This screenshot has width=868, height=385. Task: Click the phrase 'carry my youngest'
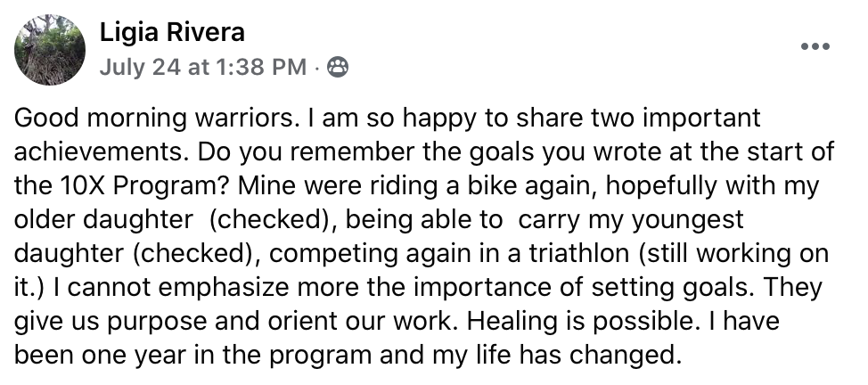[x=631, y=220]
